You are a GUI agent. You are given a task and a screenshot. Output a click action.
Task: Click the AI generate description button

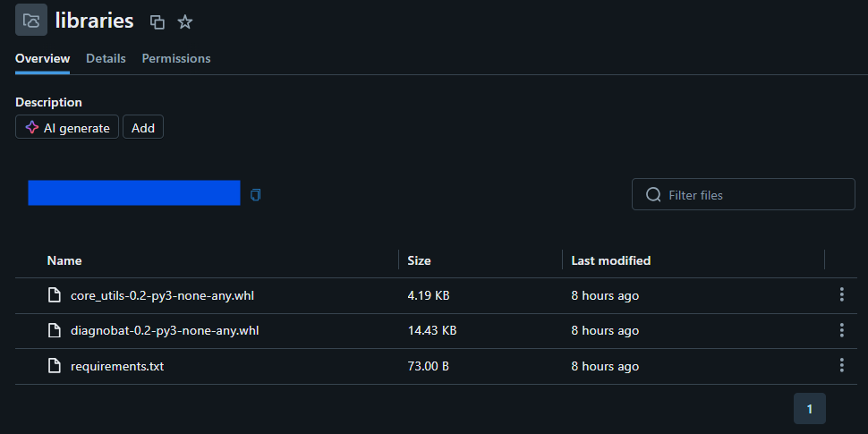[x=67, y=128]
